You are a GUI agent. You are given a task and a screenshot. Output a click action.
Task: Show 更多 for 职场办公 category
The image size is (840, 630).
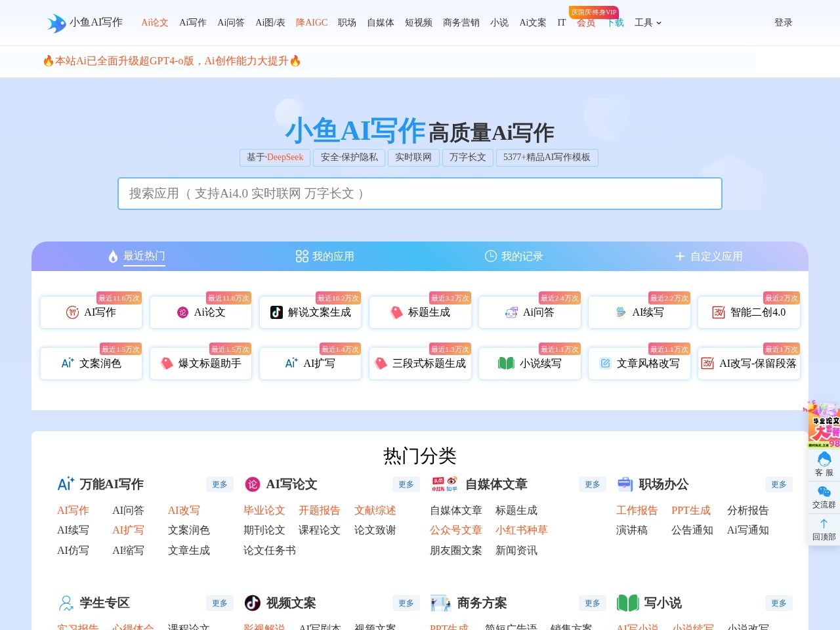coord(779,484)
